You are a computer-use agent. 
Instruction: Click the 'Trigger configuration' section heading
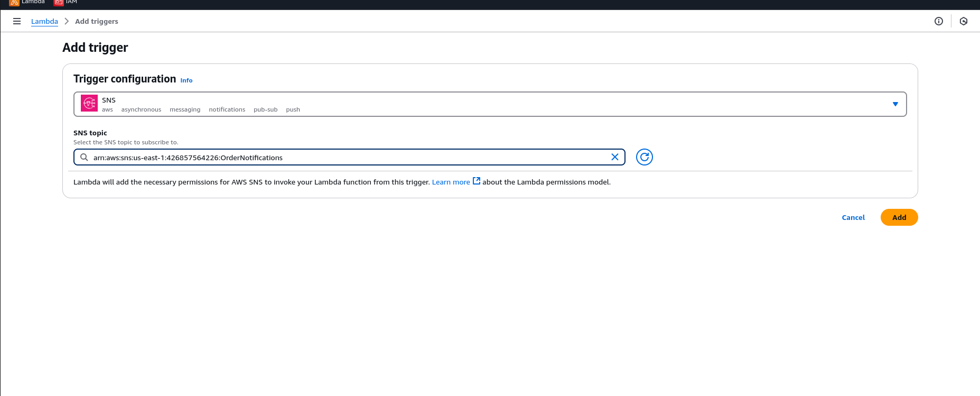coord(125,79)
